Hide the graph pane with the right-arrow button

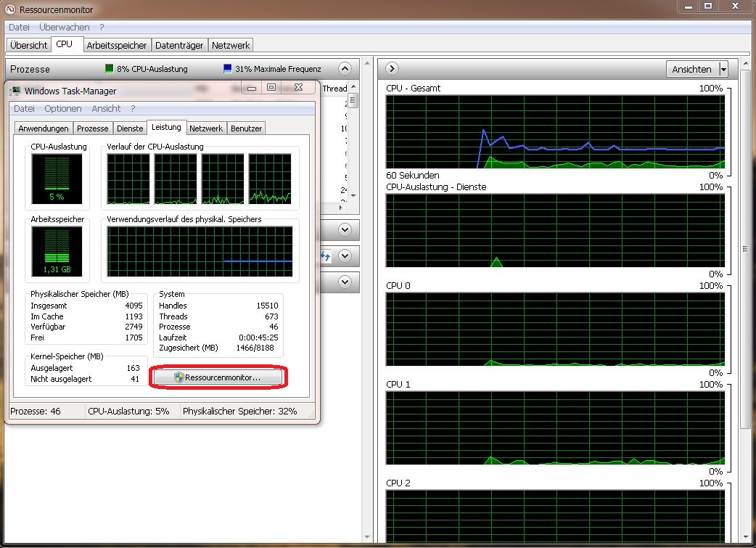pyautogui.click(x=392, y=68)
